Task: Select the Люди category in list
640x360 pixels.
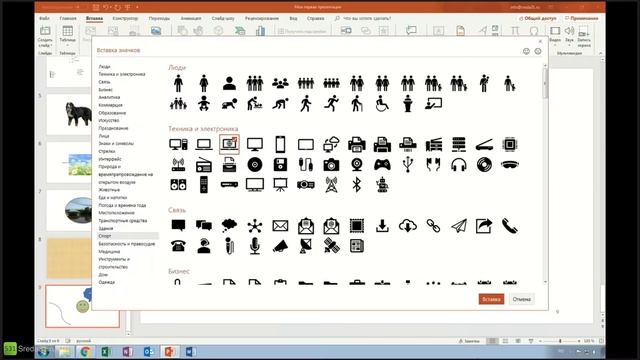Action: [104, 67]
